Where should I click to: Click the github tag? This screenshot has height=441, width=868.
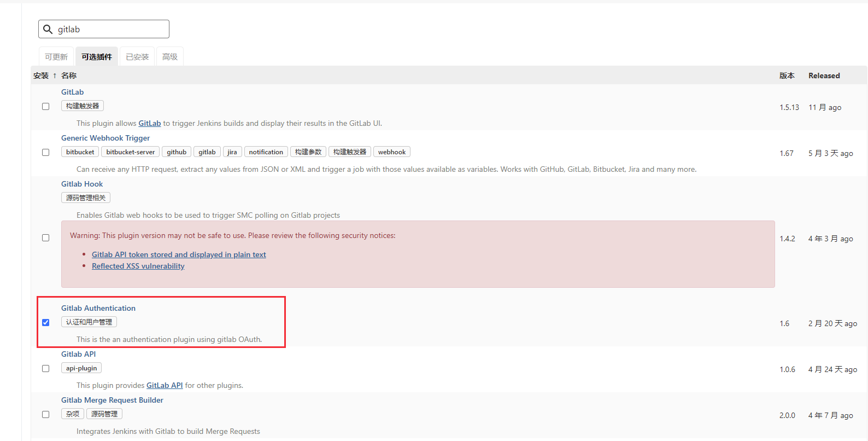point(177,152)
